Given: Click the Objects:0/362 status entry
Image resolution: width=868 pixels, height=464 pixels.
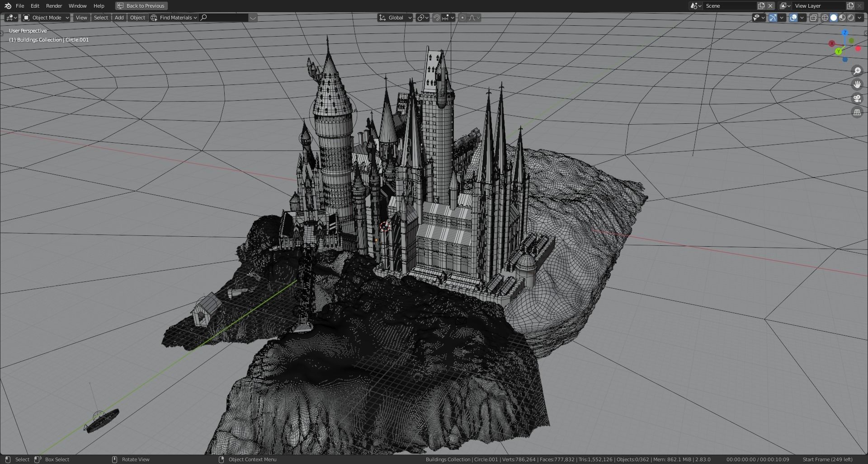Looking at the screenshot, I should pos(633,459).
